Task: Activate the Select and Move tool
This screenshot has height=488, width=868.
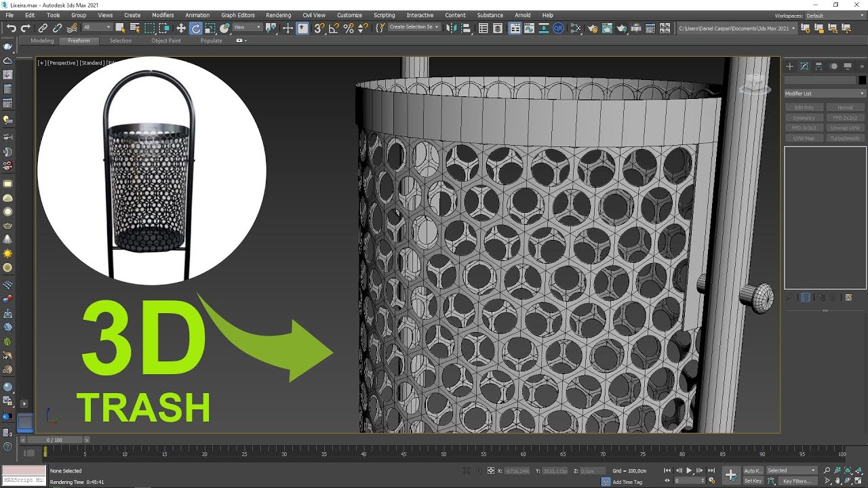Action: pos(181,28)
